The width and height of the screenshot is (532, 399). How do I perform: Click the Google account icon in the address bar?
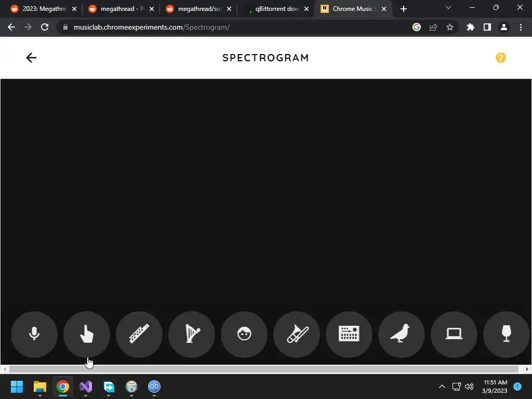pos(417,27)
